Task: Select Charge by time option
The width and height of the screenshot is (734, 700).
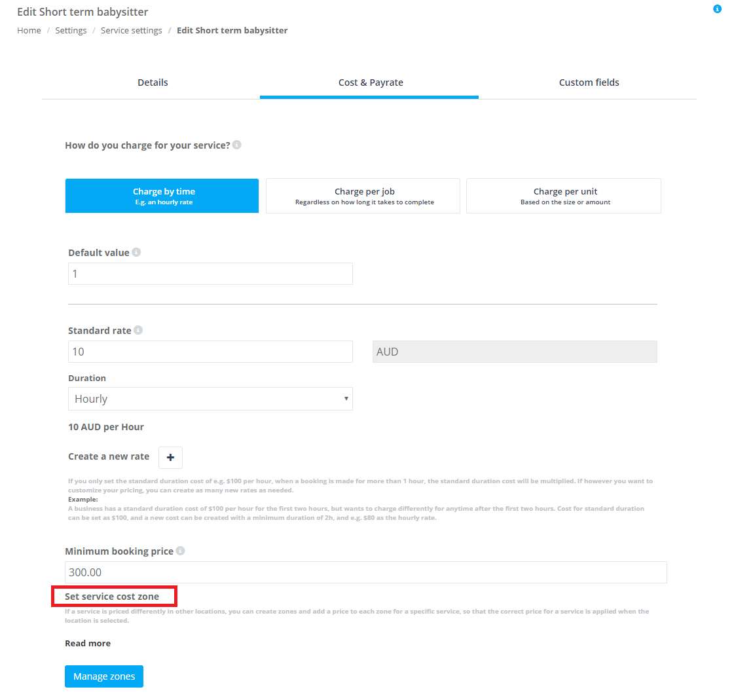Action: (162, 196)
